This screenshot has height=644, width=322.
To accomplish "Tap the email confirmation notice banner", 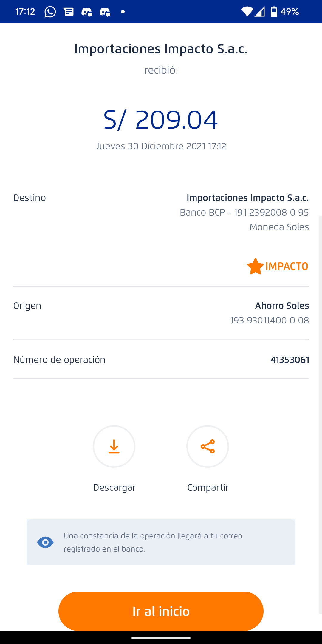I will (161, 542).
